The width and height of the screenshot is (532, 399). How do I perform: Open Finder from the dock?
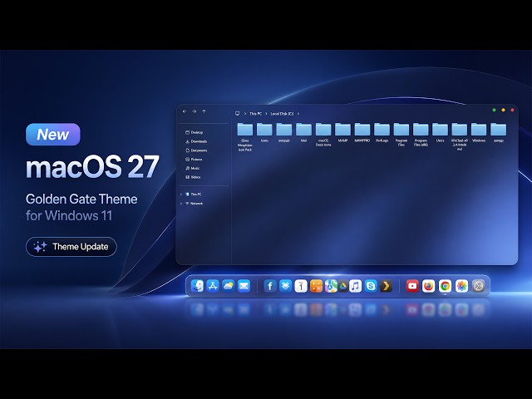pos(197,286)
